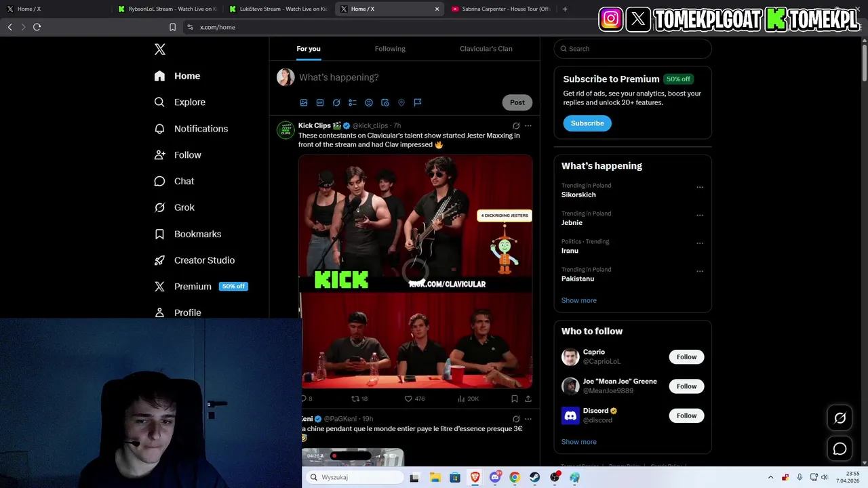Show more trending topics
868x488 pixels.
point(579,300)
